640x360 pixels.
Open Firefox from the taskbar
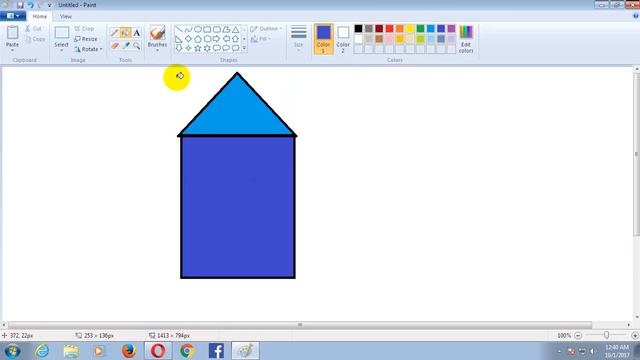click(129, 351)
